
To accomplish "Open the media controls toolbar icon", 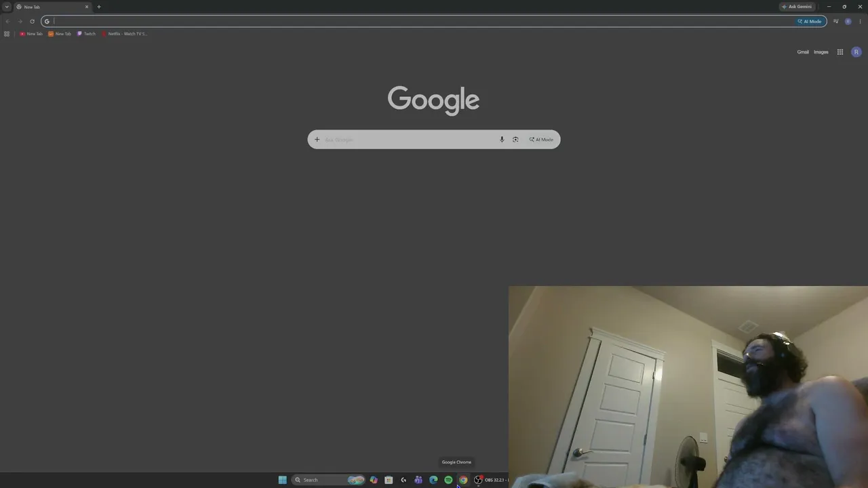I will coord(835,21).
